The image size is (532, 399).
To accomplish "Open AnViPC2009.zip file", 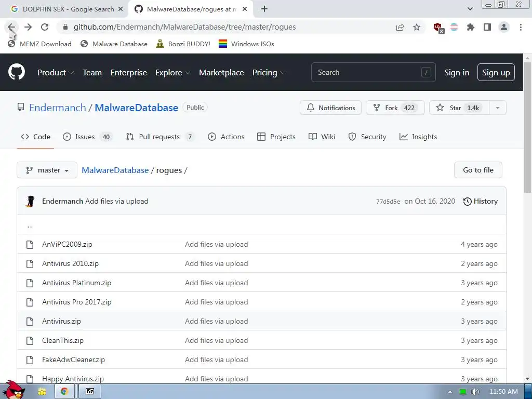I will [67, 244].
